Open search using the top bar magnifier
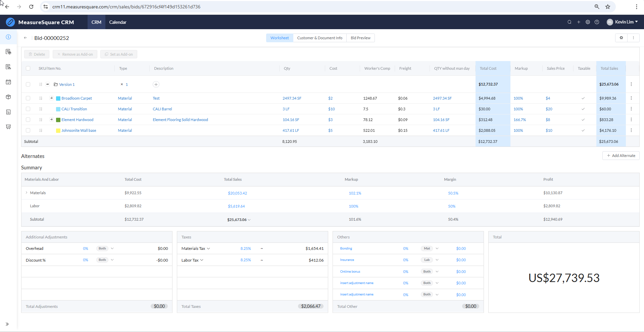This screenshot has height=332, width=644. point(569,22)
